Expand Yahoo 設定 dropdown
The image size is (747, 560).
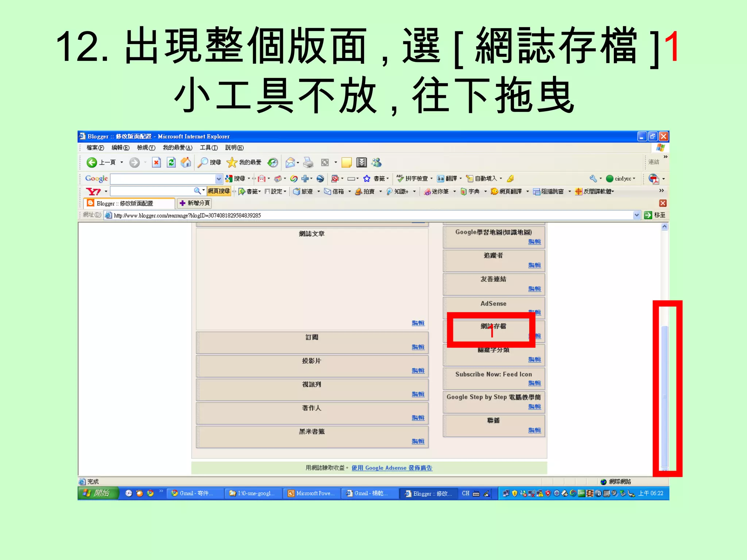285,191
